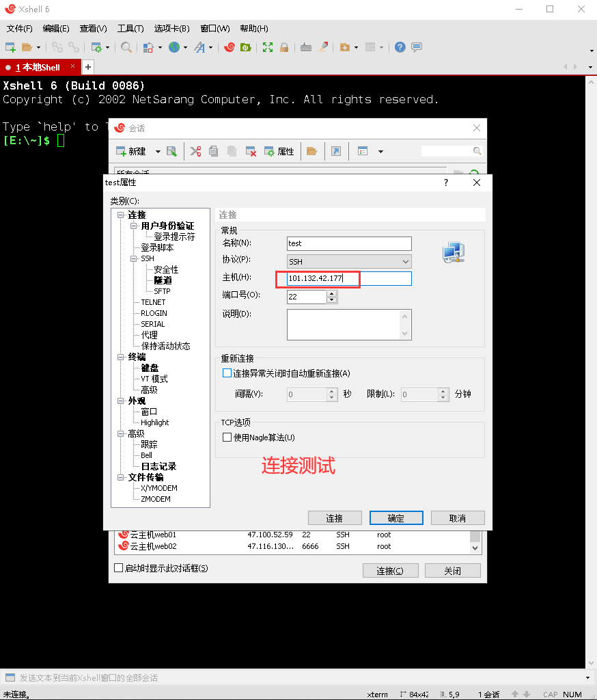
Task: Click the red Xshell swirl toolbar icon
Action: point(230,47)
